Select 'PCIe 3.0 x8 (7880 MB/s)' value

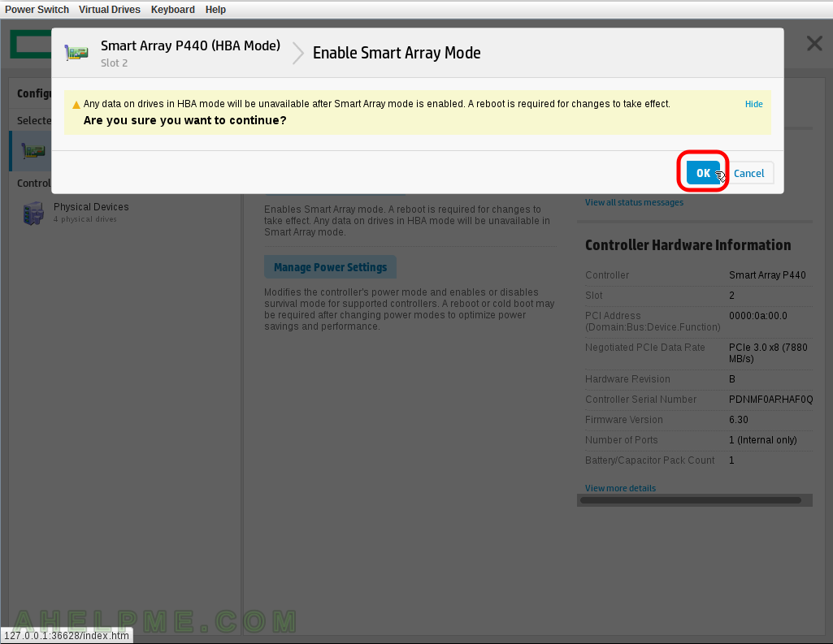[768, 353]
